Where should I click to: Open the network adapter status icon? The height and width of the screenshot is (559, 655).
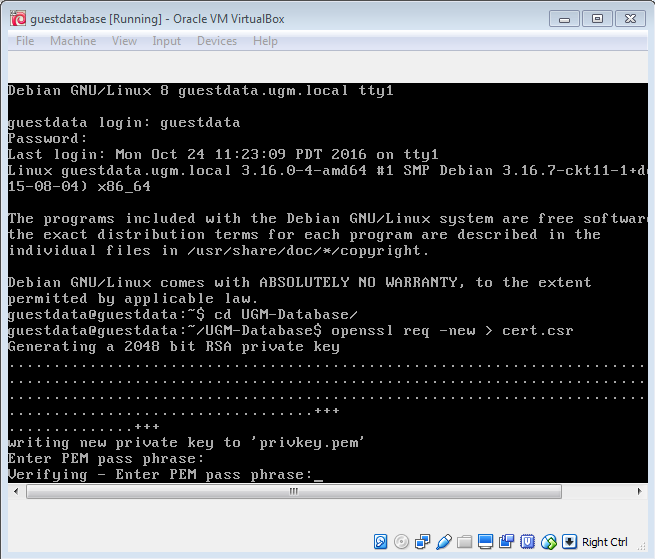coord(423,542)
